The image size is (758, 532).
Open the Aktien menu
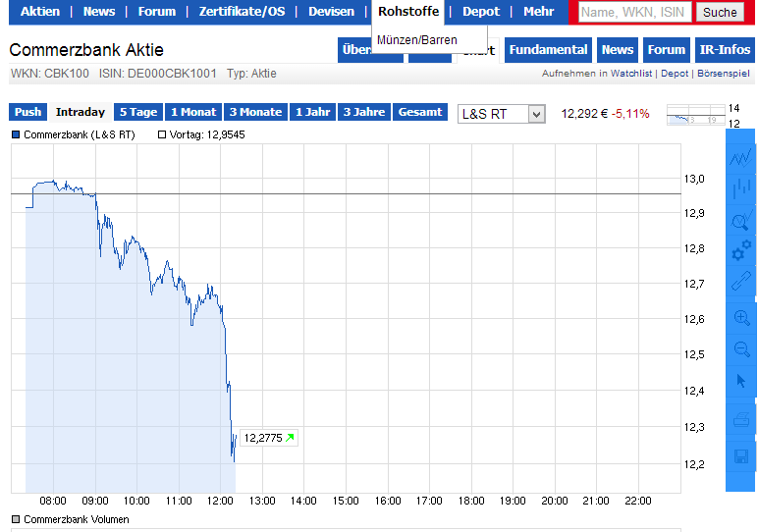[x=40, y=12]
